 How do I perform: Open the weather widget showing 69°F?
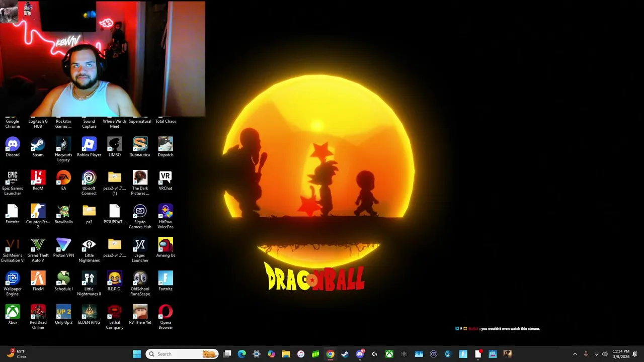tap(16, 354)
